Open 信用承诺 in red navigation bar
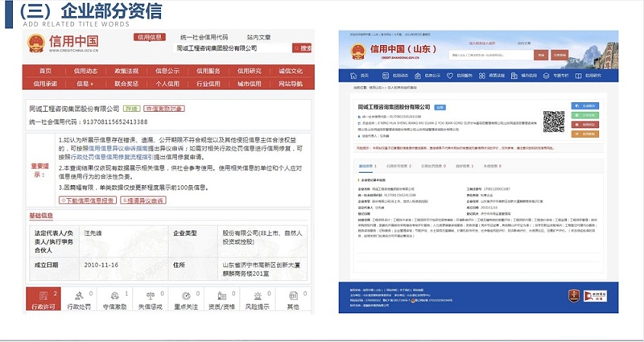 (x=45, y=84)
